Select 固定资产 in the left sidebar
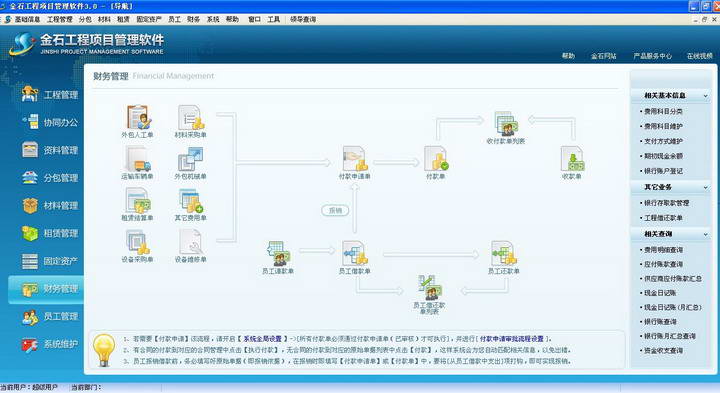This screenshot has height=393, width=720. (50, 261)
